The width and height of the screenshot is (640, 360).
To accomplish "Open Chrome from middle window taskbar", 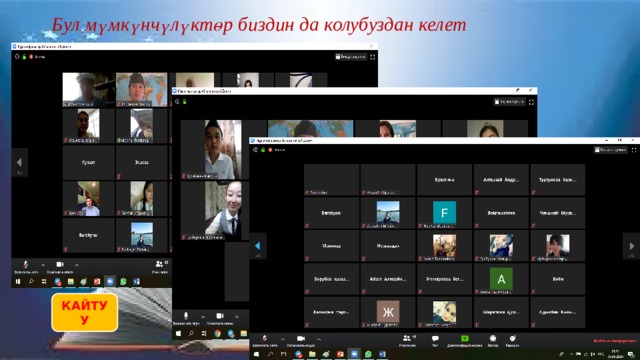I will 217,333.
